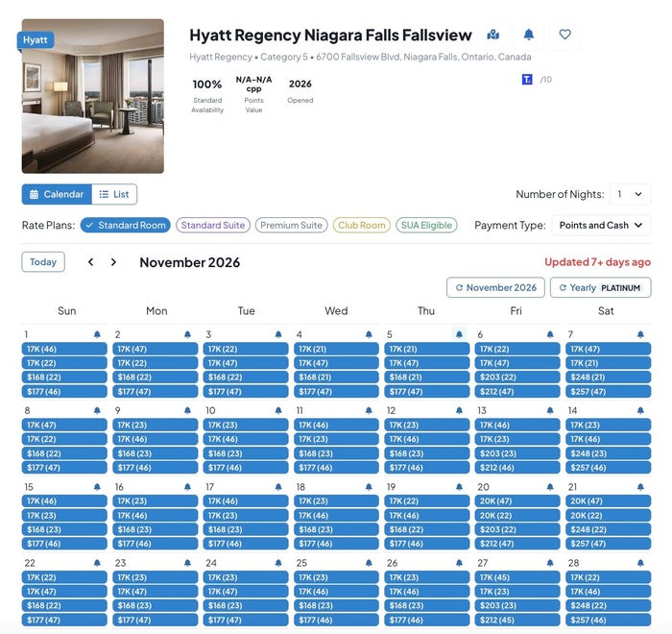The height and width of the screenshot is (634, 672).
Task: Set alert bell for November 14
Action: pyautogui.click(x=640, y=410)
